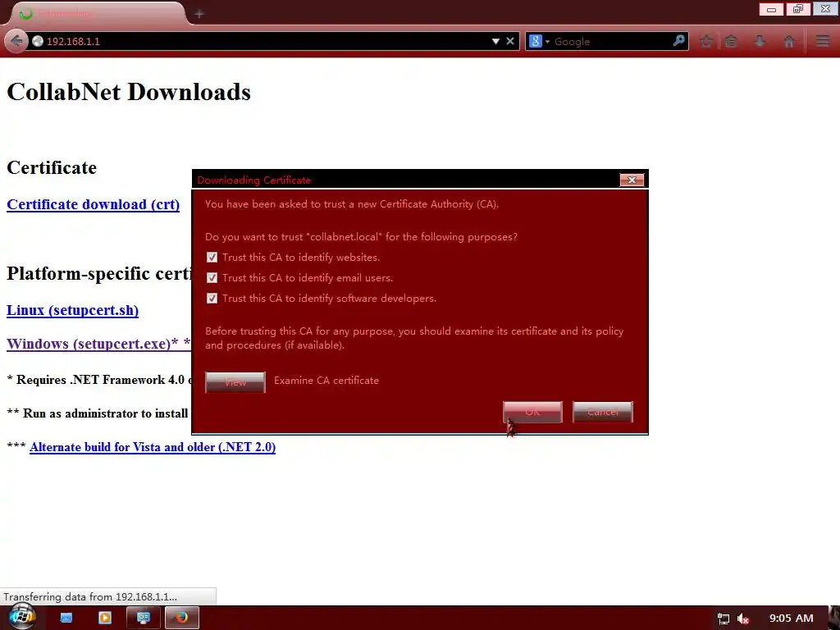Go to the home page icon
This screenshot has height=630, width=840.
click(x=788, y=41)
